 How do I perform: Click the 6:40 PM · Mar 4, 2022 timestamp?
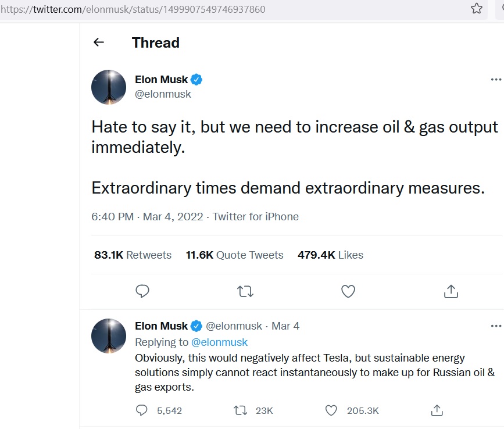[x=147, y=217]
